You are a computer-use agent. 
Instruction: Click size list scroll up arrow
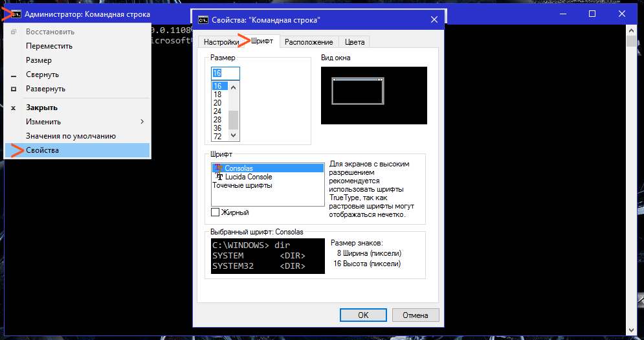[233, 87]
